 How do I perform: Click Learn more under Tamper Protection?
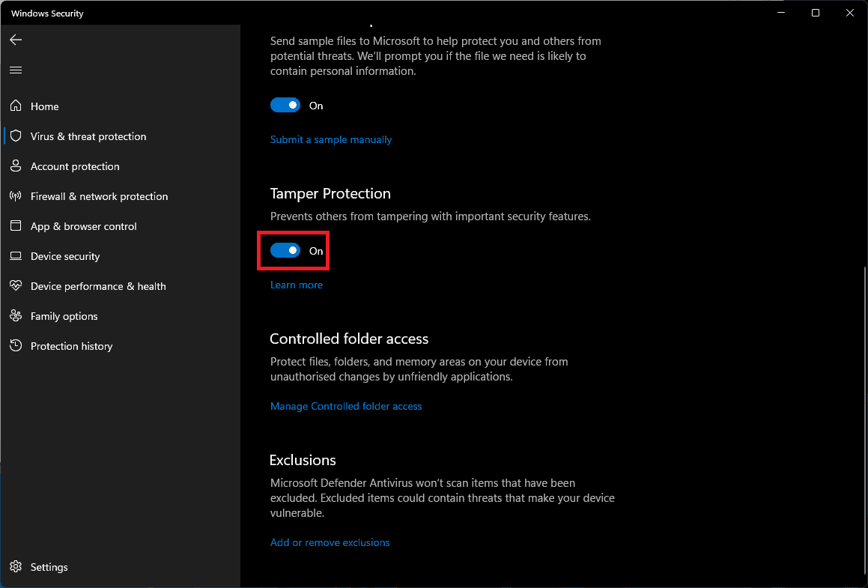[297, 285]
